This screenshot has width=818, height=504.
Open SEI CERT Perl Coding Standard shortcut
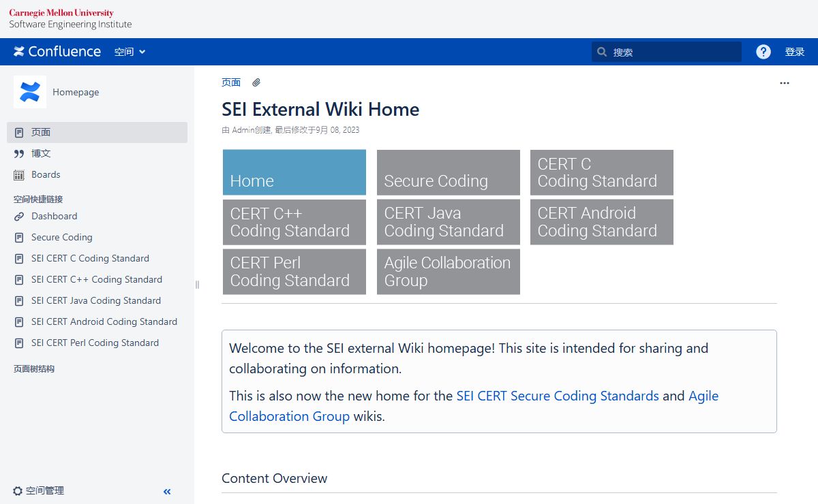[x=97, y=343]
